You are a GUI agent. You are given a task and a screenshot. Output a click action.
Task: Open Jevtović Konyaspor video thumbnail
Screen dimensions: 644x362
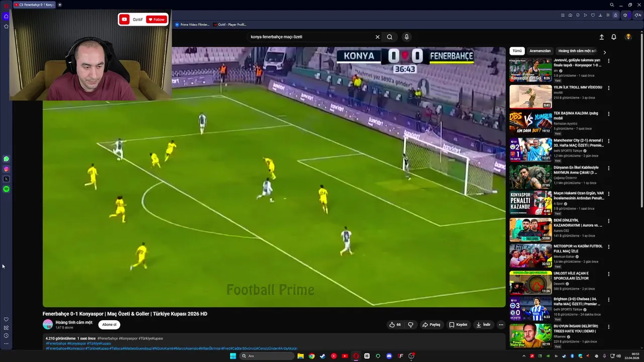pos(531,70)
